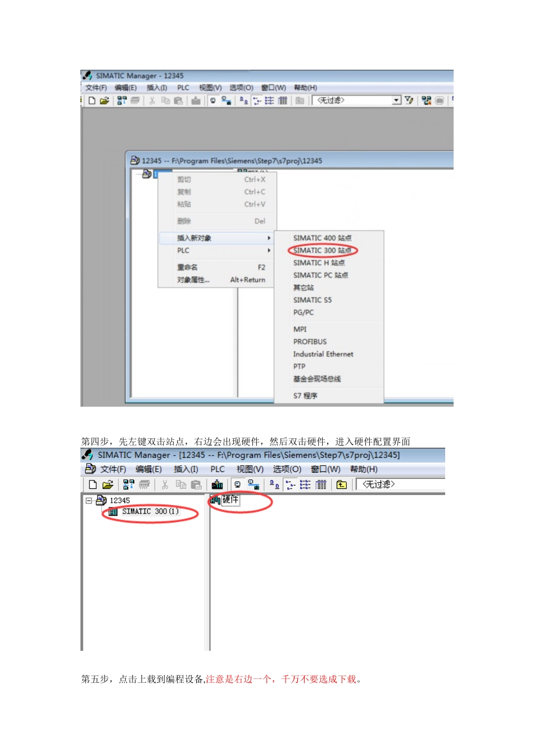Click Download to PLC icon in lower toolbar
The image size is (534, 756).
(218, 484)
